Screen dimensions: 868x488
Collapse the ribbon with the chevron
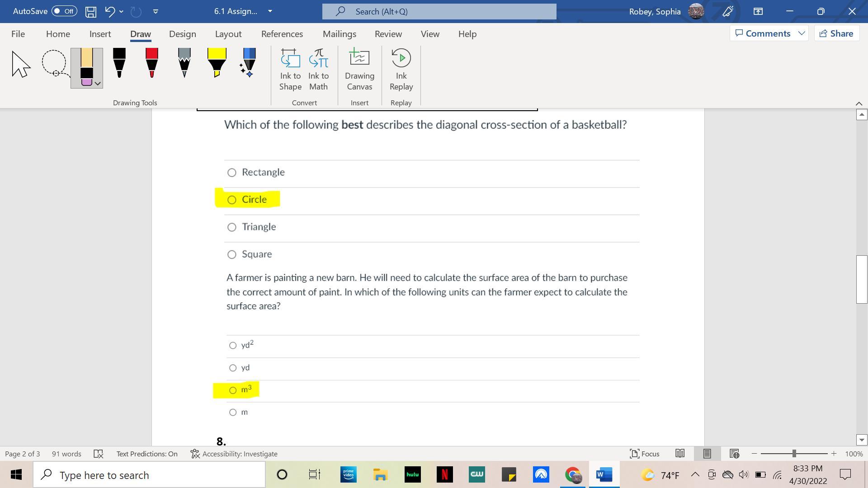tap(859, 103)
